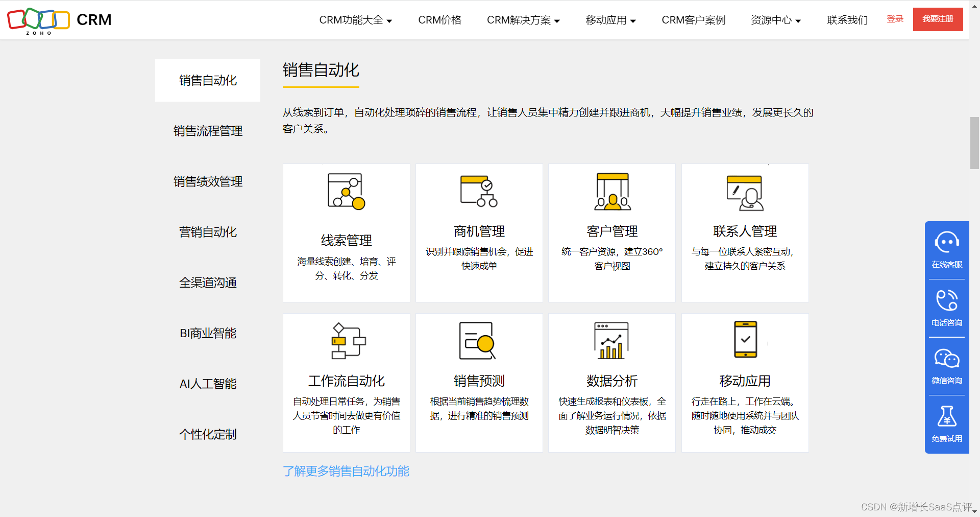Screen dimensions: 980x517
Task: Select the 全渠道沟通 sidebar tab
Action: 208,283
